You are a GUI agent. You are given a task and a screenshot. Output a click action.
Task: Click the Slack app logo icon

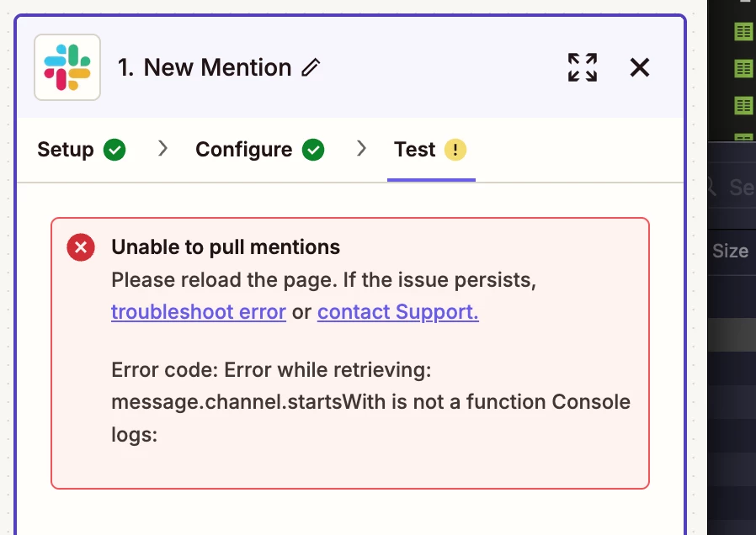67,67
